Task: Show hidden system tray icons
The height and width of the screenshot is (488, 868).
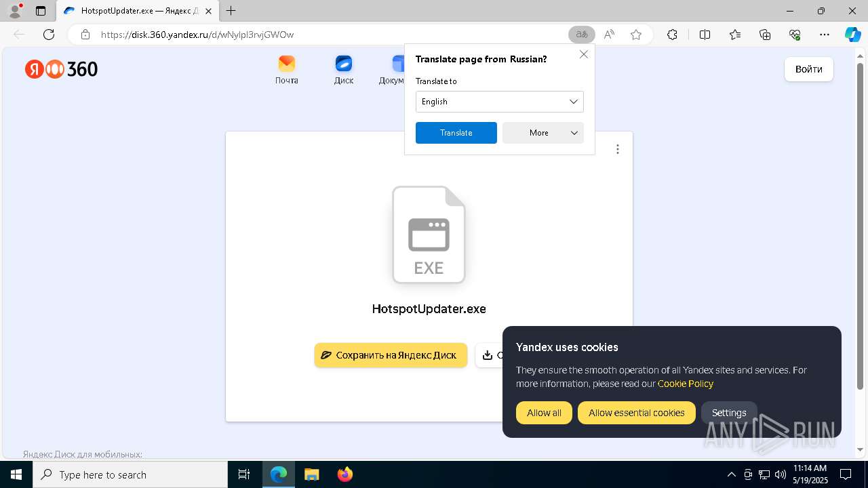Action: (731, 474)
